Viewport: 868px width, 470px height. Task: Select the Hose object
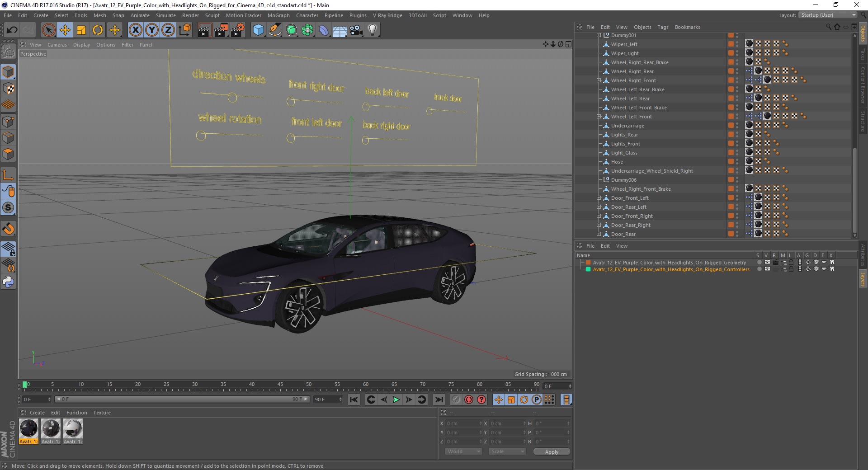coord(617,162)
